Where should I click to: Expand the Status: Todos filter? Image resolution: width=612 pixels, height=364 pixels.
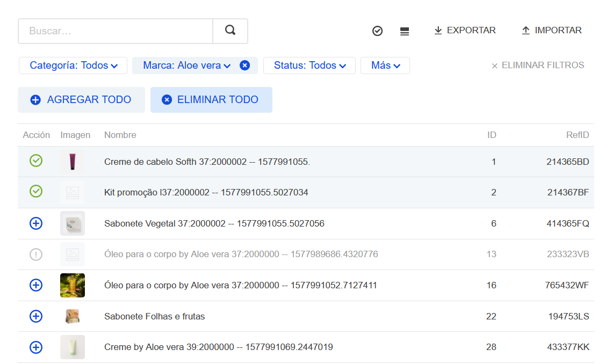tap(309, 65)
